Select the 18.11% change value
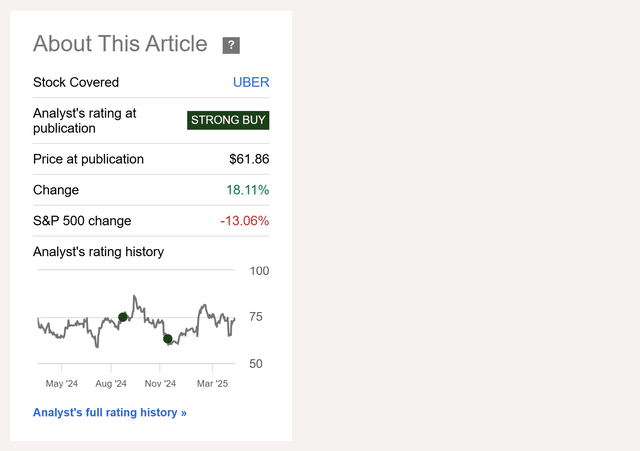Viewport: 640px width, 451px height. click(247, 190)
